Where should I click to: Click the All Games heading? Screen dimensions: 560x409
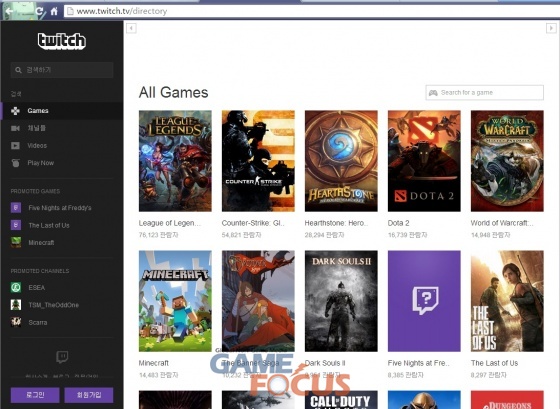[x=174, y=93]
